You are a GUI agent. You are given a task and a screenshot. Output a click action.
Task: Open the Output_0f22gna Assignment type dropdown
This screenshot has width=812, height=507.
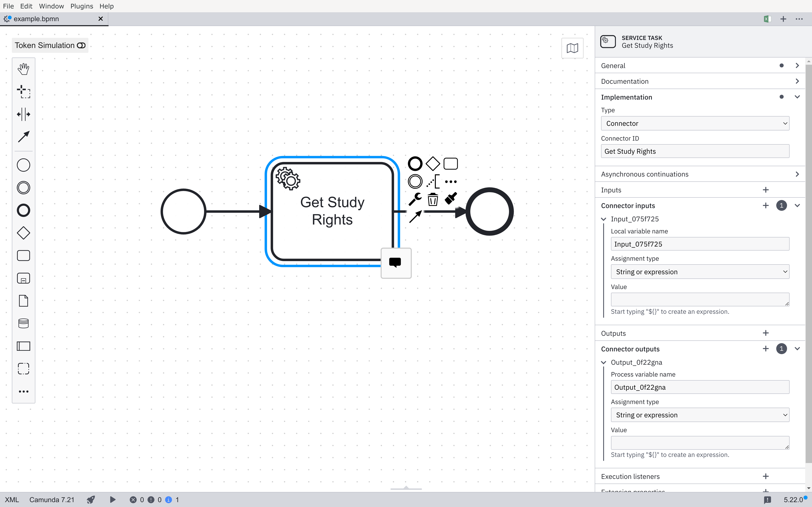700,415
